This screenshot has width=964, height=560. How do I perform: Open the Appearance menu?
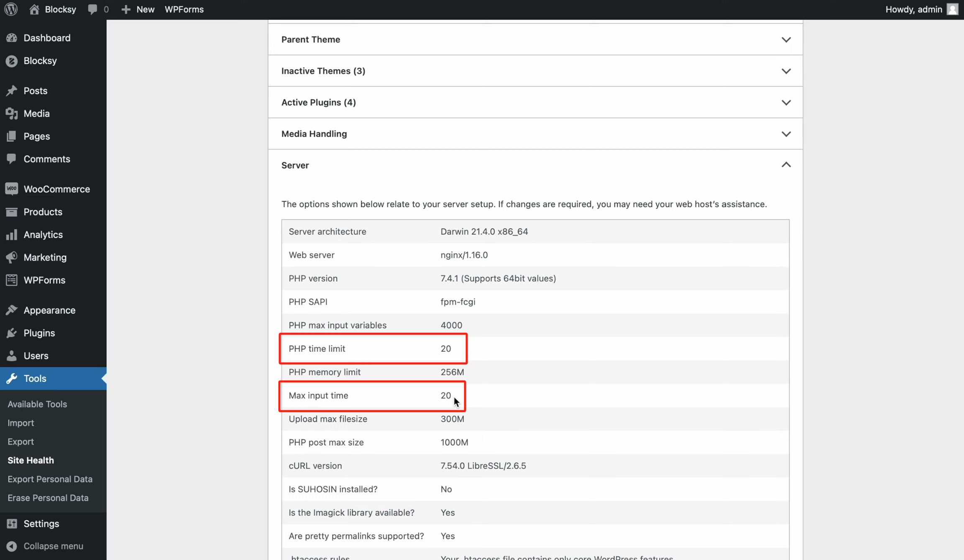[x=49, y=310]
